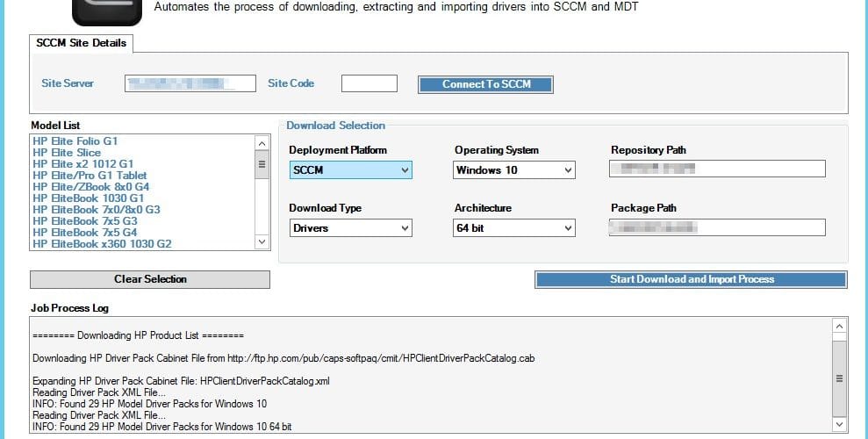Screen dimensions: 868x439
Task: Open the Architecture 64 bit dropdown
Action: coord(514,228)
